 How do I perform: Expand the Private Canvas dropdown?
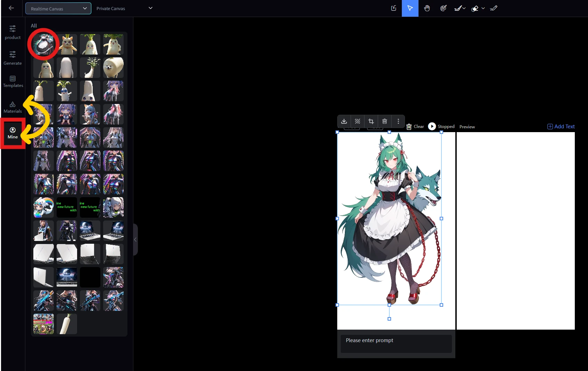(150, 8)
